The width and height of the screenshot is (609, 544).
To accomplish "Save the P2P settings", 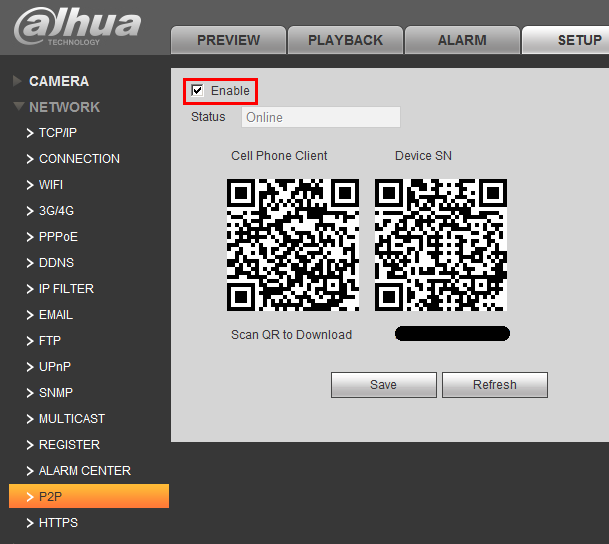I will click(384, 385).
